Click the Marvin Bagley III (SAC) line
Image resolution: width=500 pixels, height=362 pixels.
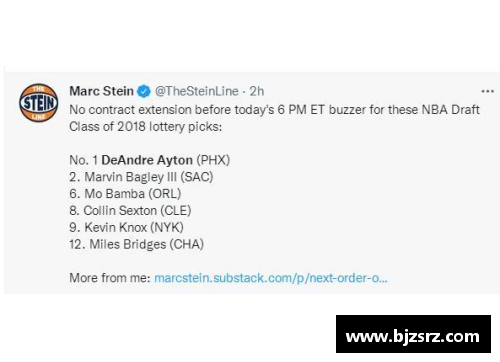click(141, 177)
